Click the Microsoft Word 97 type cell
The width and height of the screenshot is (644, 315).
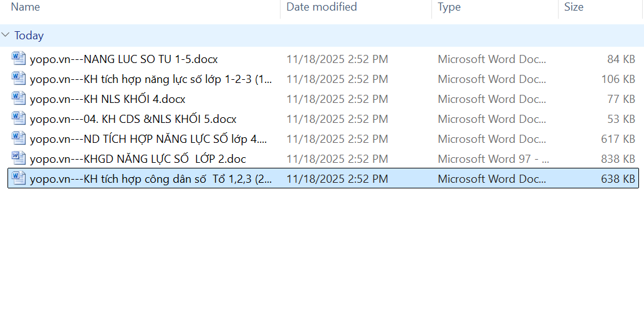493,159
